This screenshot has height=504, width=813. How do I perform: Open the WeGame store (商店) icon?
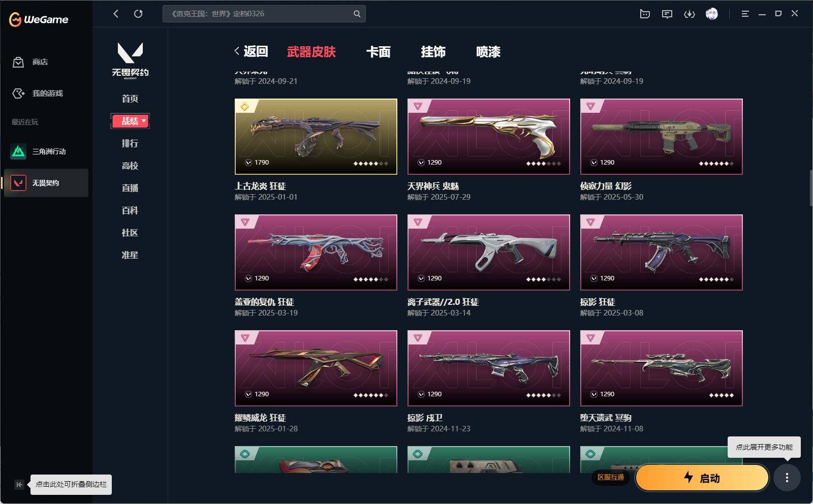tap(18, 62)
